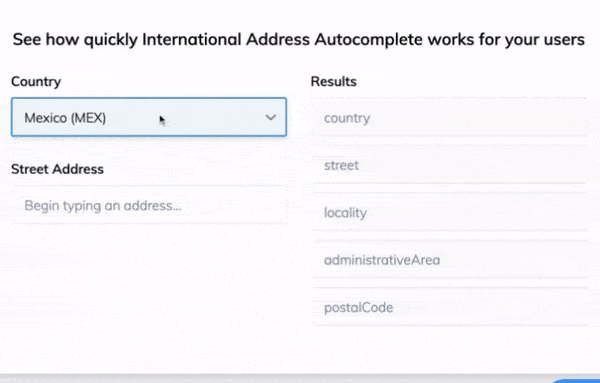
Task: Select the street result field
Action: [x=450, y=165]
